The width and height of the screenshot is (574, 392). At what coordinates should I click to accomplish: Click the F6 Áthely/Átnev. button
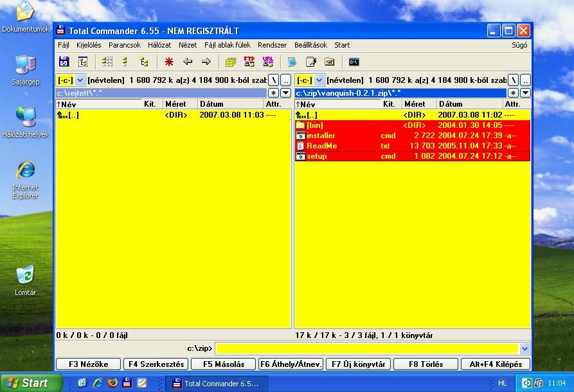[291, 364]
